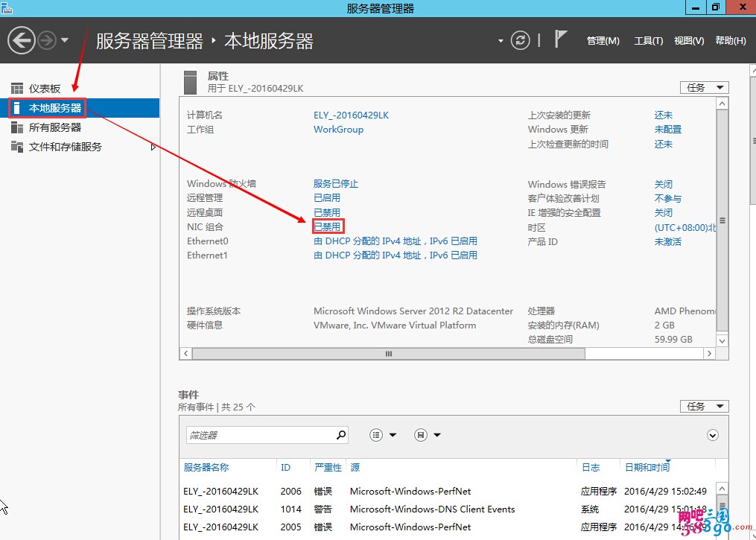Click the Server Manager title bar icon
Viewport: 756px width, 540px height.
click(x=6, y=7)
